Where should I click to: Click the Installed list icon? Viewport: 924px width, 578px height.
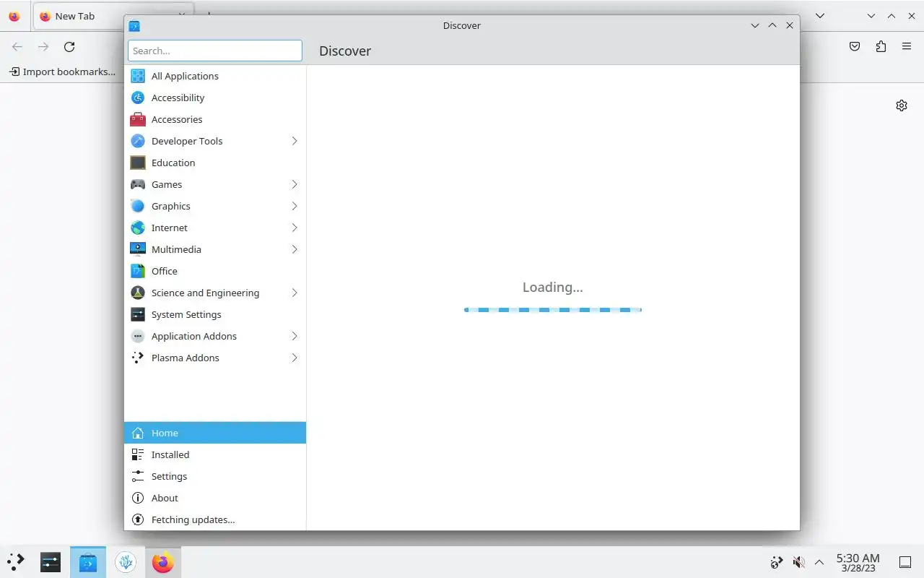click(138, 454)
